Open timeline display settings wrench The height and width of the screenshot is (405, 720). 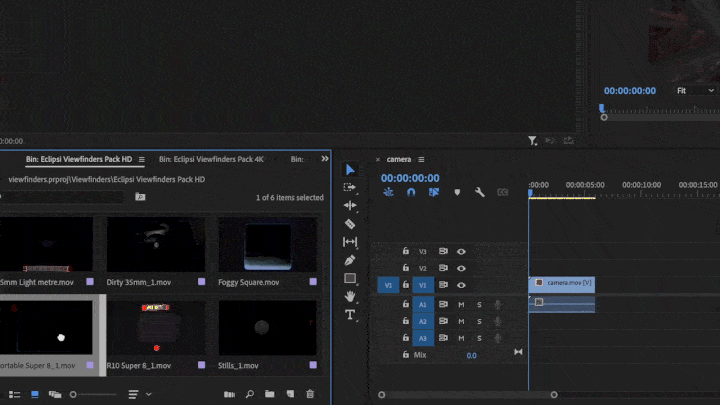tap(480, 192)
